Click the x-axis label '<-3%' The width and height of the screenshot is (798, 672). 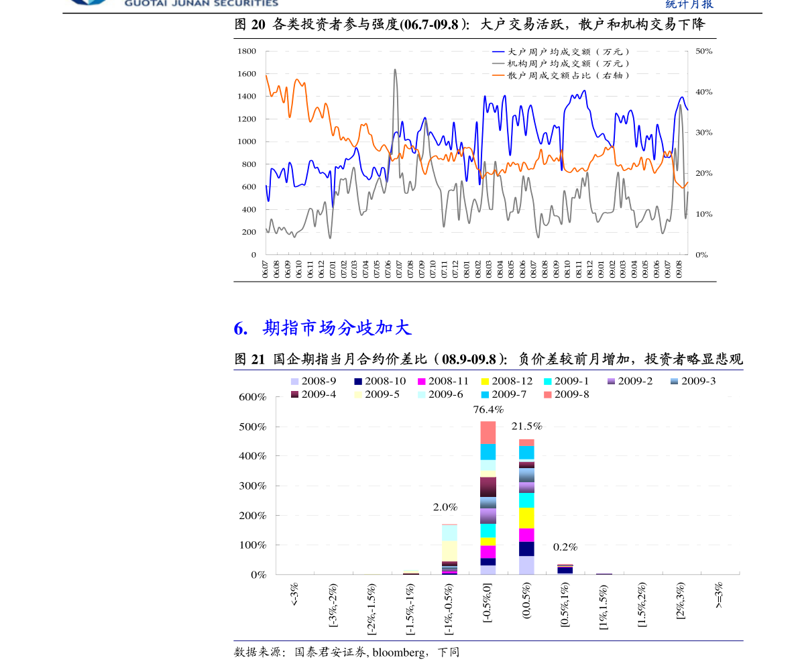tap(294, 594)
